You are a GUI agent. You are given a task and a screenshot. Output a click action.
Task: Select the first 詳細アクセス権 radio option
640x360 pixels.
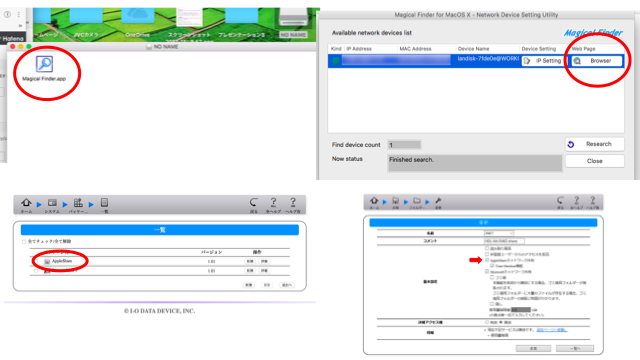487,322
